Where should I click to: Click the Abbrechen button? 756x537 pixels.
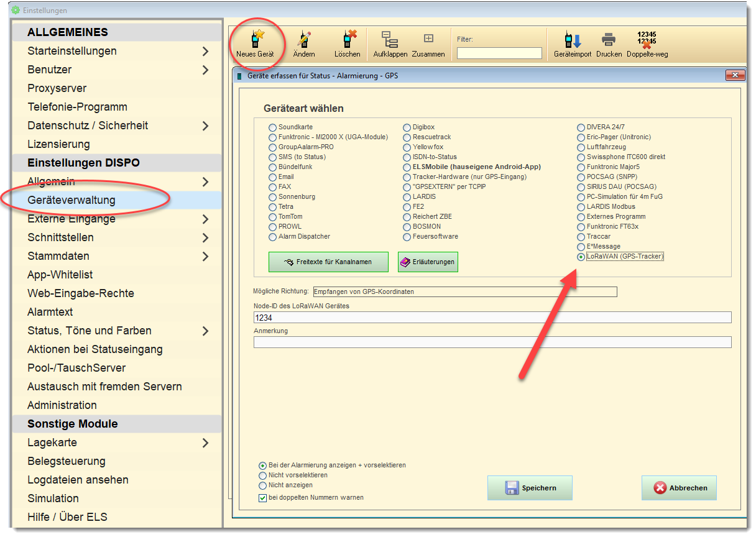(x=679, y=488)
